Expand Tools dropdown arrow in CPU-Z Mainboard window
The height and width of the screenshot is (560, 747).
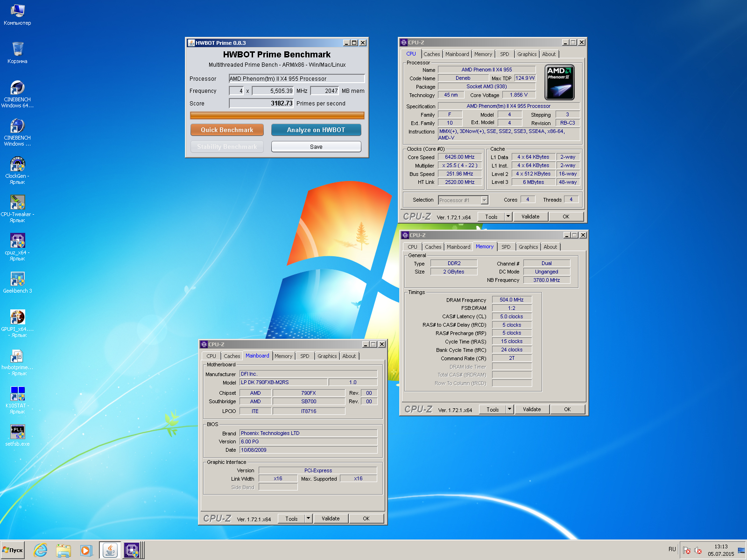click(308, 518)
